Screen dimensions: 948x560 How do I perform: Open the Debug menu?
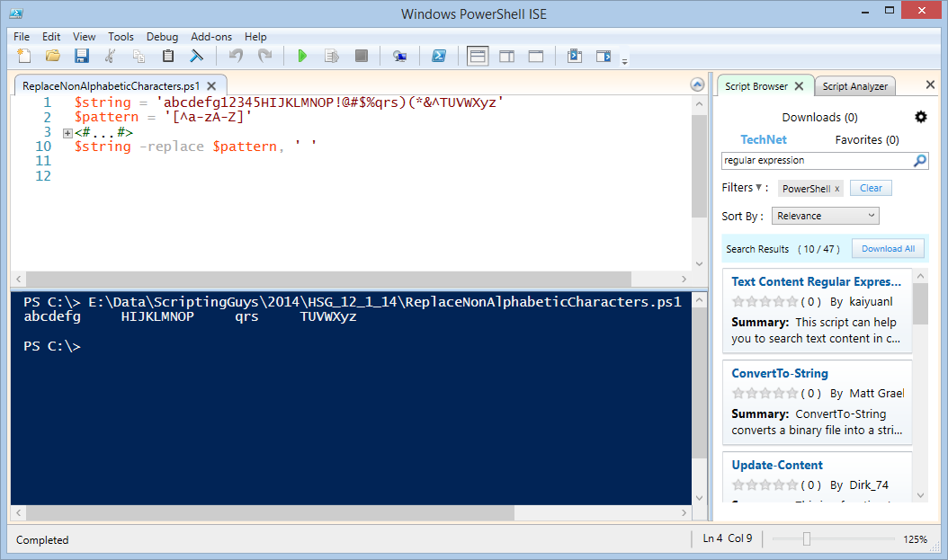[162, 37]
